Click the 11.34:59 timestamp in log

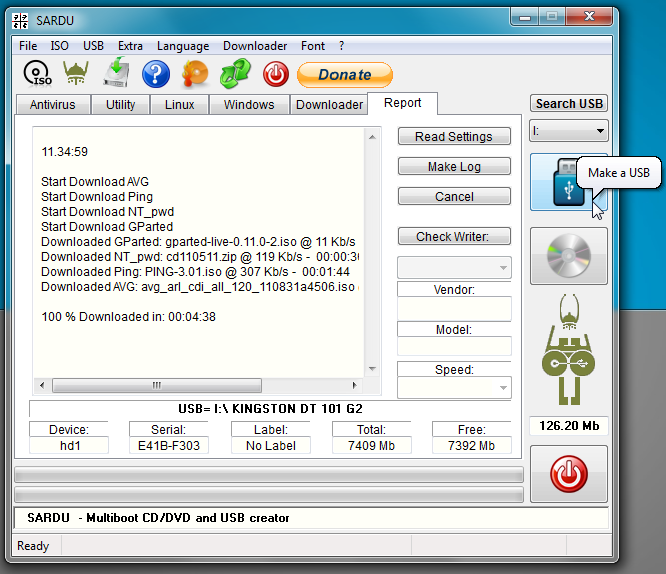(x=65, y=152)
